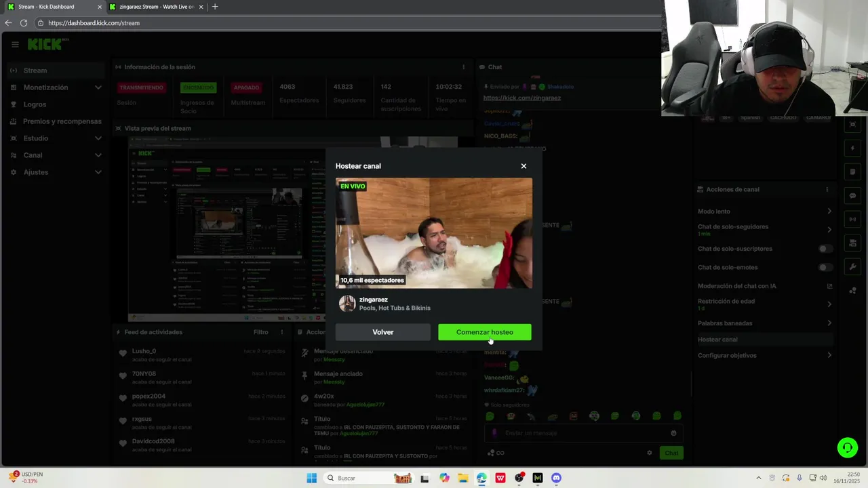Click Aguelolujan777 name beside 4w20x ban
Image resolution: width=868 pixels, height=488 pixels.
pos(366,405)
